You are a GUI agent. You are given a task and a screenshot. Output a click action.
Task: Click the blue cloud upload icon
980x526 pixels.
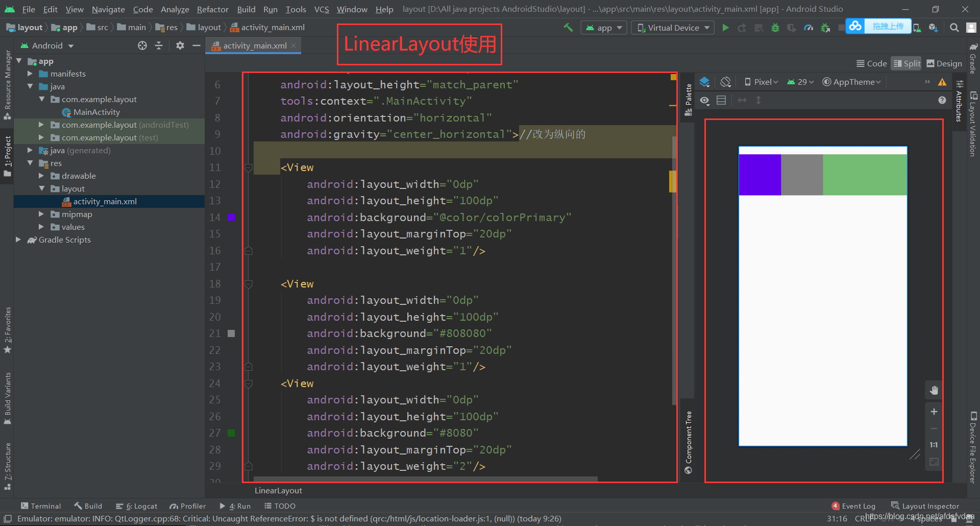855,26
